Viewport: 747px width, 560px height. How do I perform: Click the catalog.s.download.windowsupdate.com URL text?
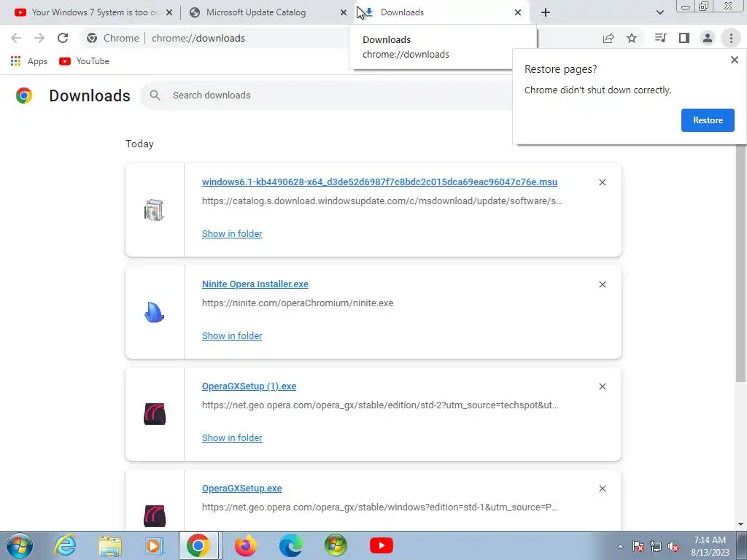[382, 201]
